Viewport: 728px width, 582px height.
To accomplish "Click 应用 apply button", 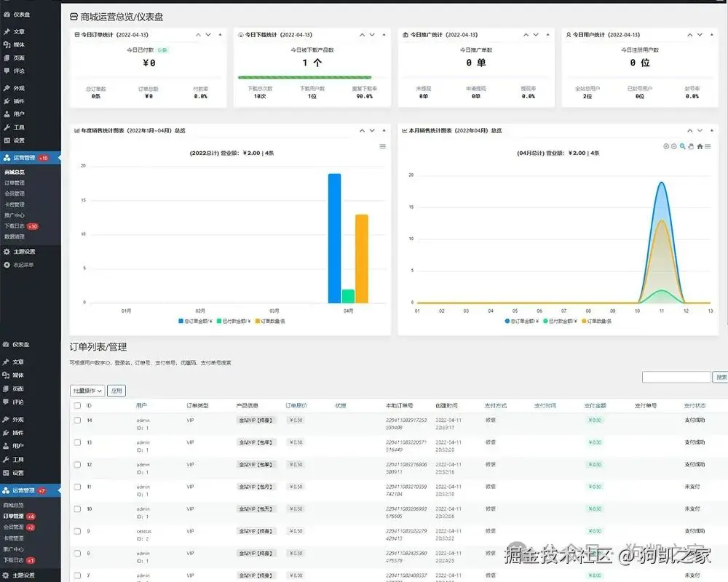I will 116,391.
